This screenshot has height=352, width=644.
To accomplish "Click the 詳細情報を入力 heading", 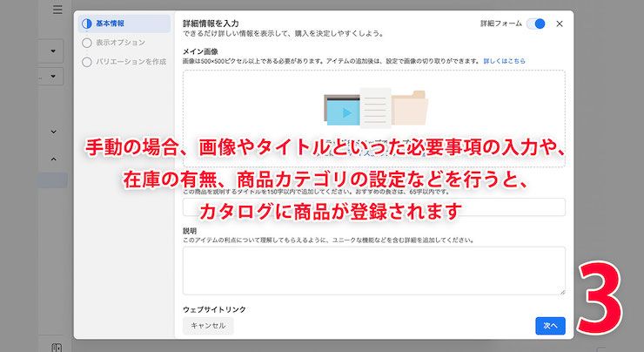I will (x=211, y=24).
